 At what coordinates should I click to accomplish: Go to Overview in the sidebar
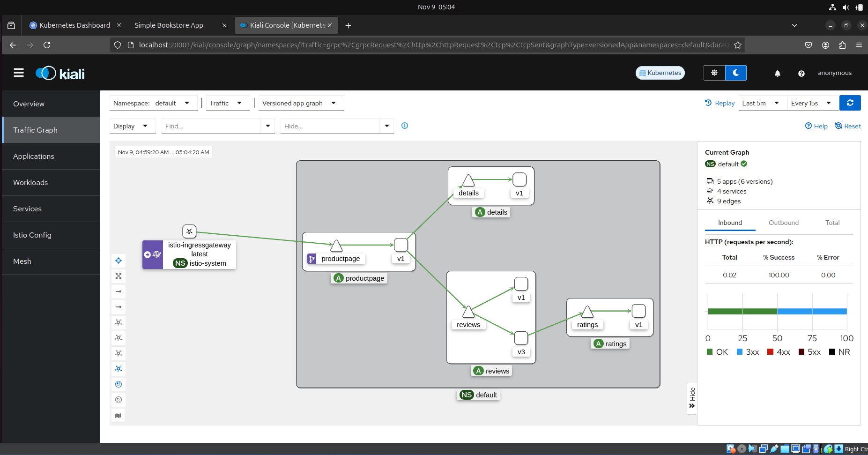pyautogui.click(x=51, y=104)
